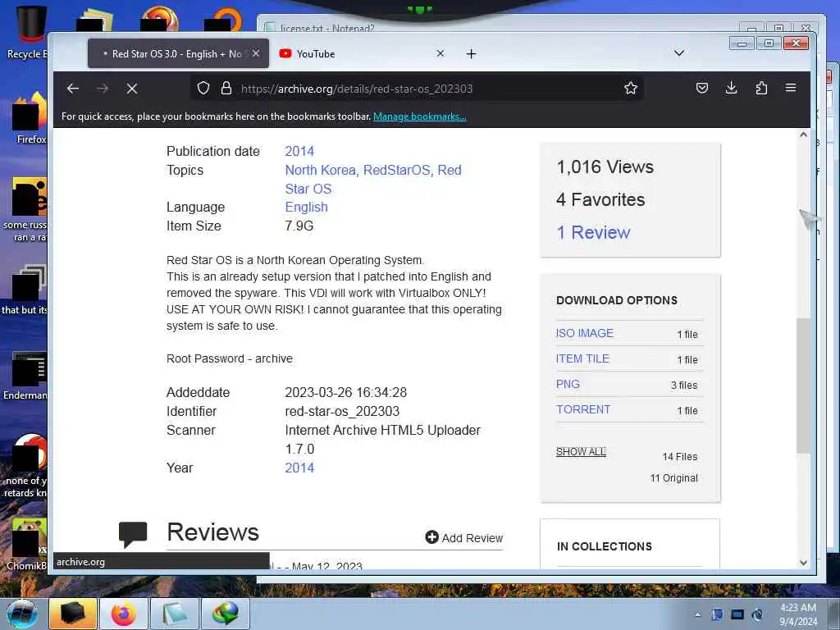Show hidden system tray icons
Image resolution: width=840 pixels, height=630 pixels.
click(x=697, y=614)
